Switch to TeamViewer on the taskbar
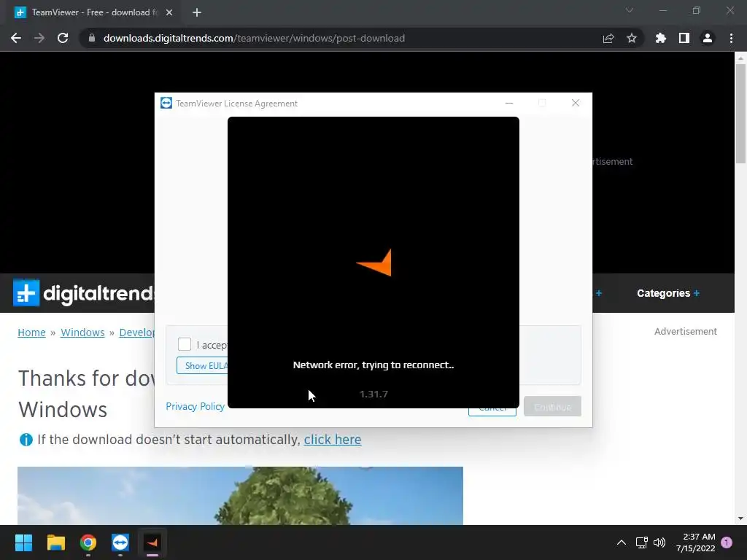747x560 pixels. [x=120, y=542]
